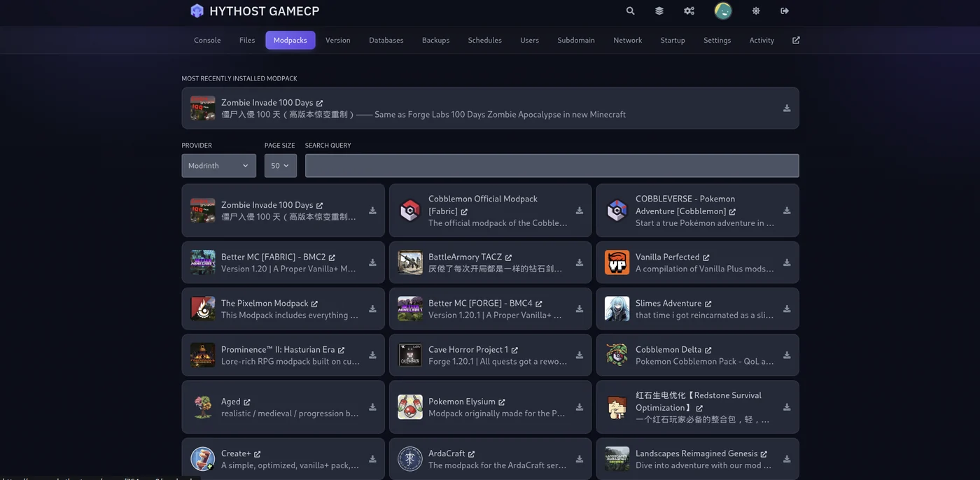Viewport: 980px width, 480px height.
Task: Install Cobblemon Delta modpack
Action: [x=787, y=355]
